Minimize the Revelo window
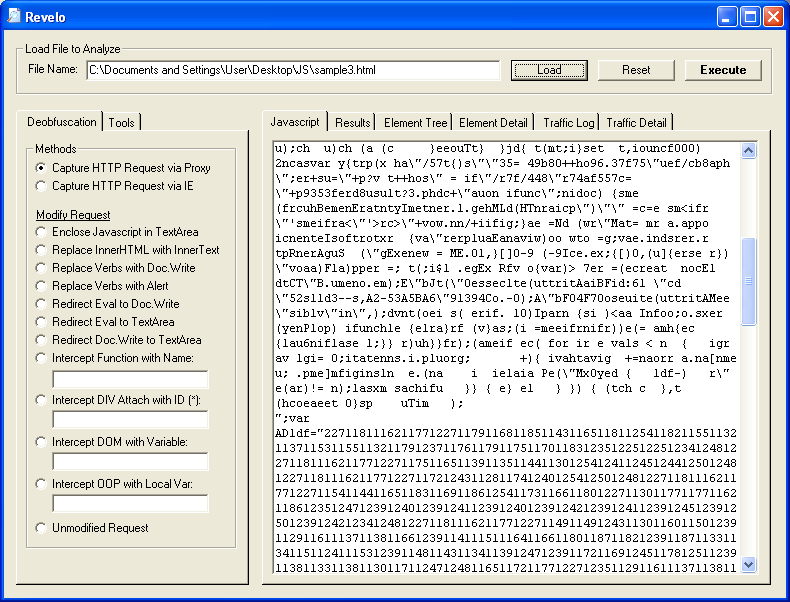Viewport: 790px width, 602px height. [727, 16]
